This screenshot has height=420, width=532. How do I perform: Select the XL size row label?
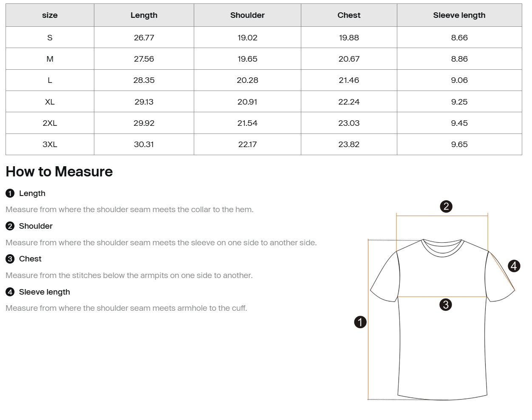tap(50, 102)
